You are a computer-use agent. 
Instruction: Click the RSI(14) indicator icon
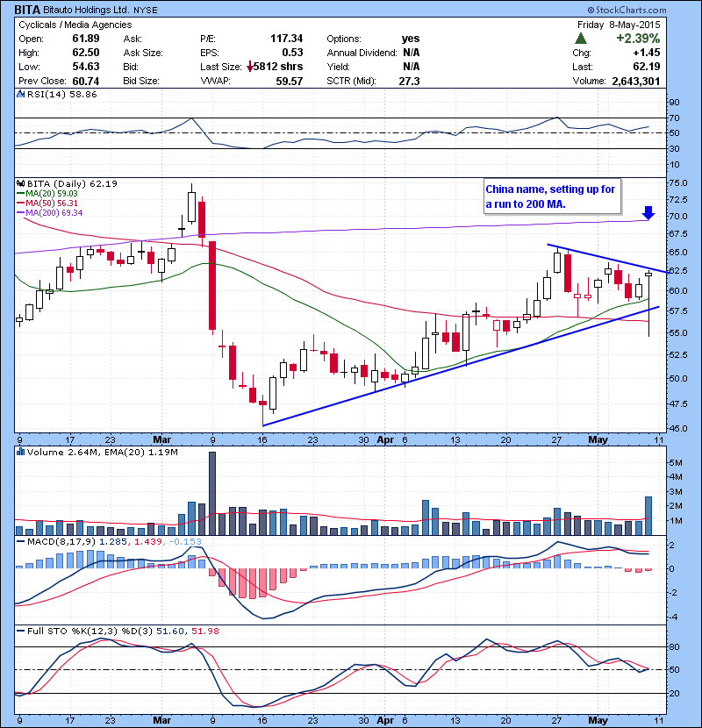pyautogui.click(x=20, y=94)
